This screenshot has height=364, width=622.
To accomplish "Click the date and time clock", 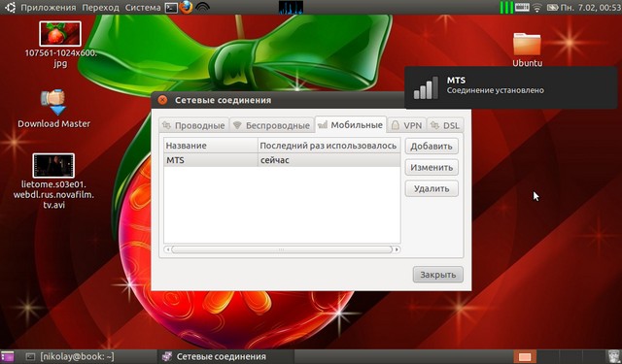I will (x=591, y=8).
